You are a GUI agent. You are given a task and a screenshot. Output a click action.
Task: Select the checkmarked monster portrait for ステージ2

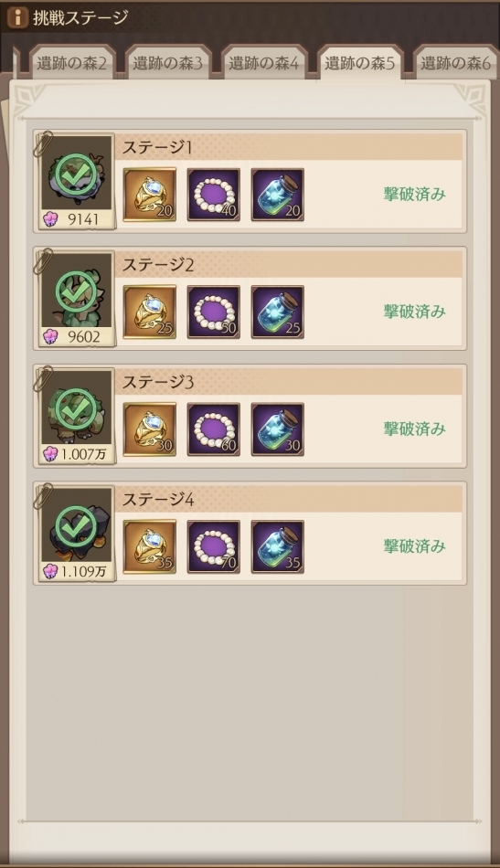coord(77,290)
